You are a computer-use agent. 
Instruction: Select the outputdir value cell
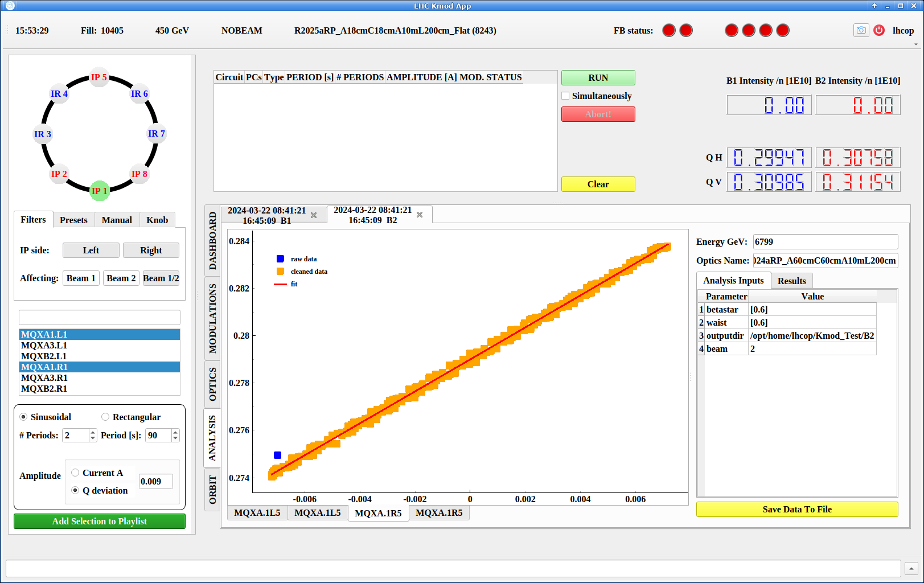pos(812,335)
